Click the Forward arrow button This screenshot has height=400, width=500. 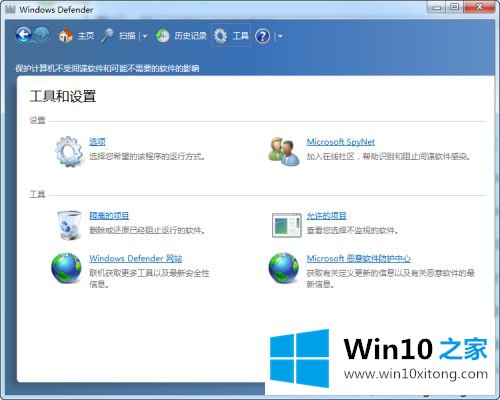(x=41, y=35)
